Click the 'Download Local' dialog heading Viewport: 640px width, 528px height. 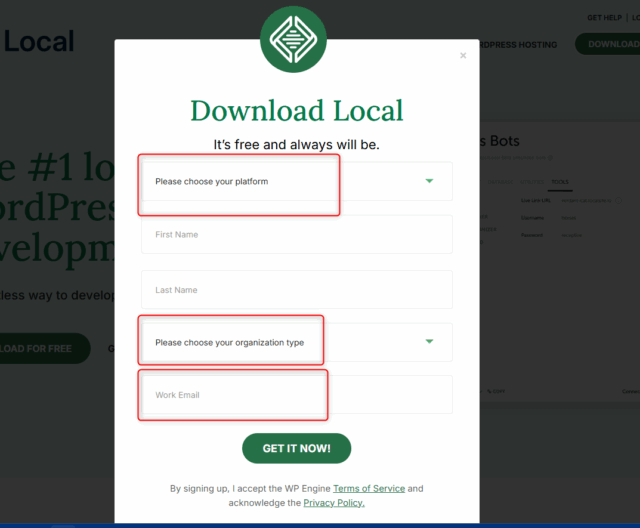coord(296,111)
